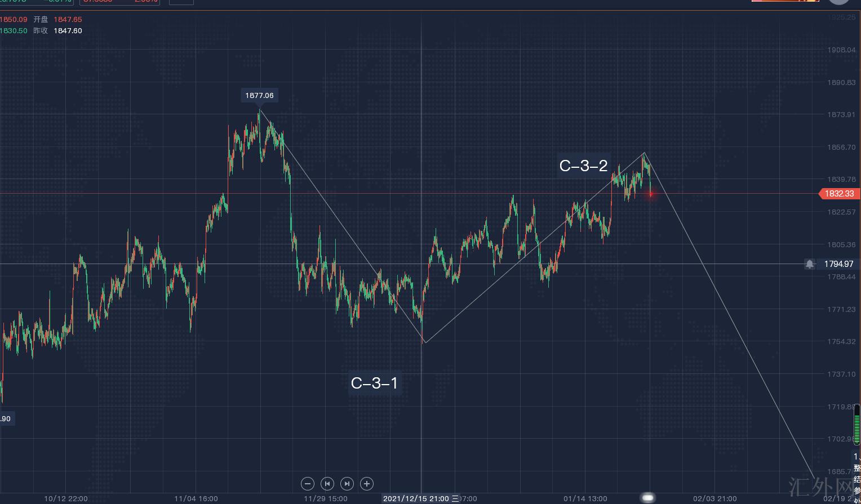Select the red current price tag 1832.33
The width and height of the screenshot is (861, 504).
click(x=839, y=194)
